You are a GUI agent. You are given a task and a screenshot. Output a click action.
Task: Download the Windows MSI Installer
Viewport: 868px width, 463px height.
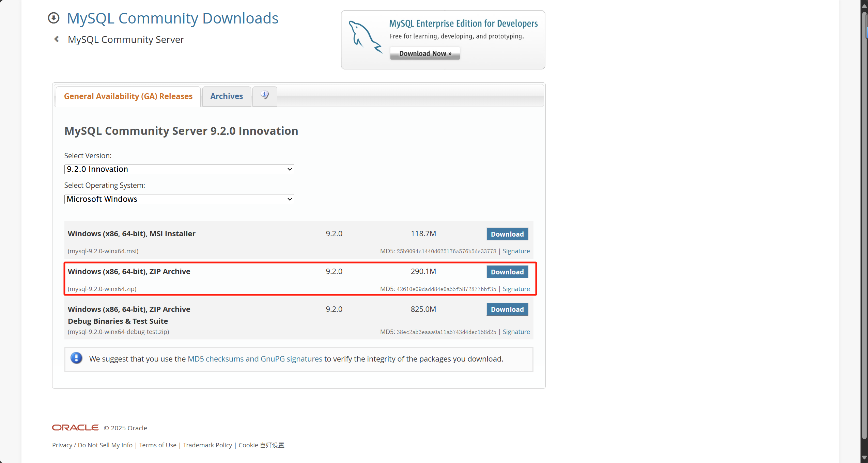[x=507, y=234]
